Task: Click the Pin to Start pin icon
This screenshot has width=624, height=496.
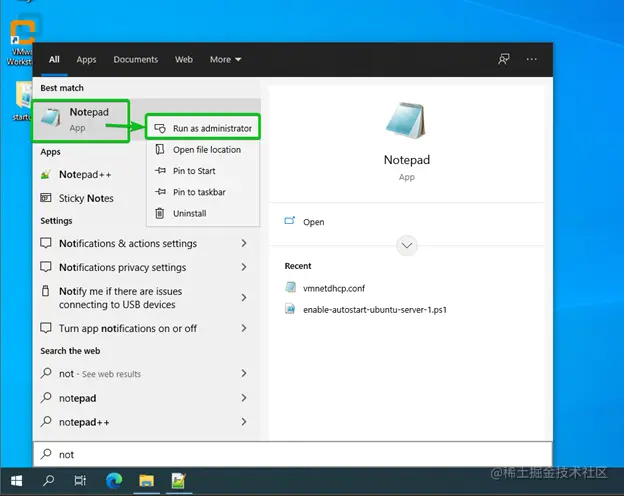Action: (x=160, y=170)
